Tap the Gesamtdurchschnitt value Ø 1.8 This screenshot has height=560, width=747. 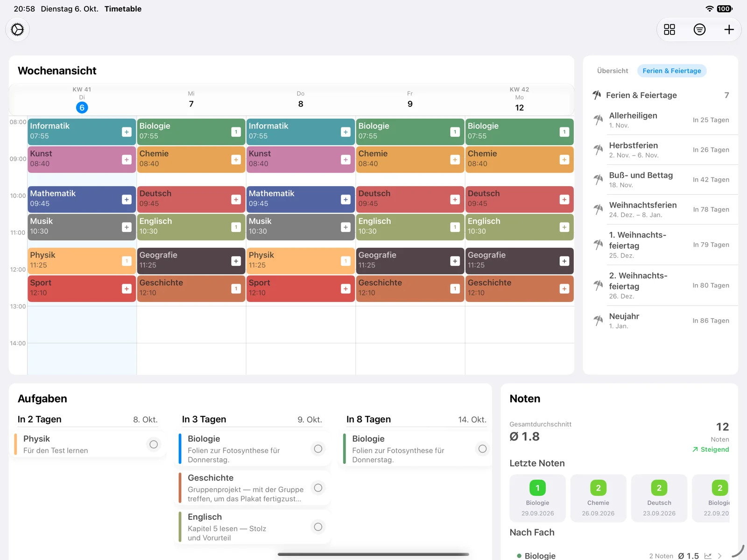pyautogui.click(x=524, y=436)
